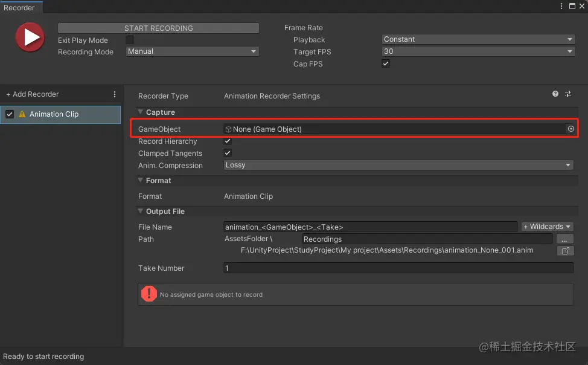Open the GameObject object picker circle
Viewport: 588px width, 365px height.
tap(570, 129)
